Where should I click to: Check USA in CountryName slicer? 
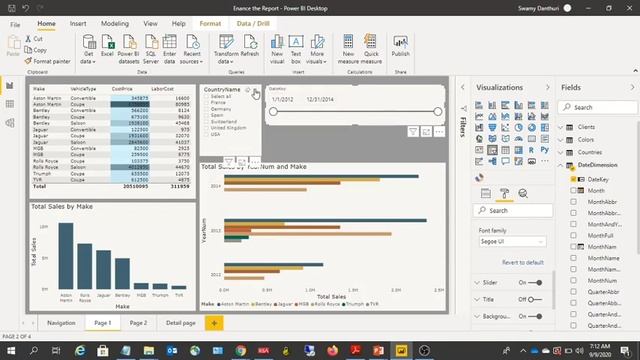click(x=207, y=134)
